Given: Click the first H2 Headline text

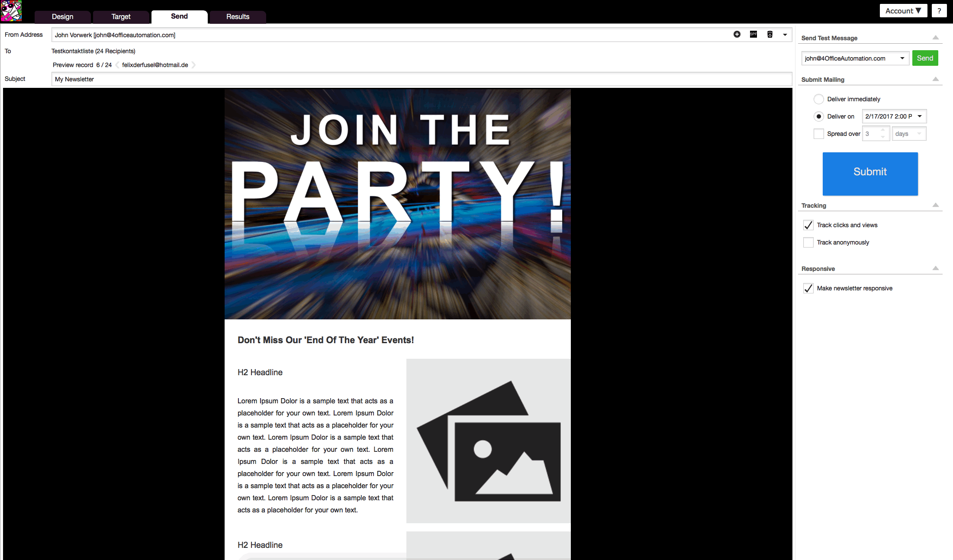Looking at the screenshot, I should coord(260,373).
